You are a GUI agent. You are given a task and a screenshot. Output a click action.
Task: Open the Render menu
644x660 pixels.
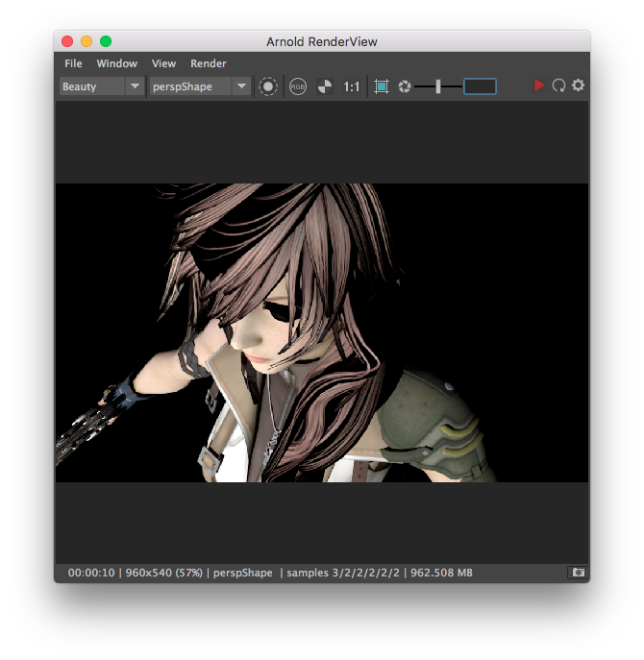(x=208, y=63)
